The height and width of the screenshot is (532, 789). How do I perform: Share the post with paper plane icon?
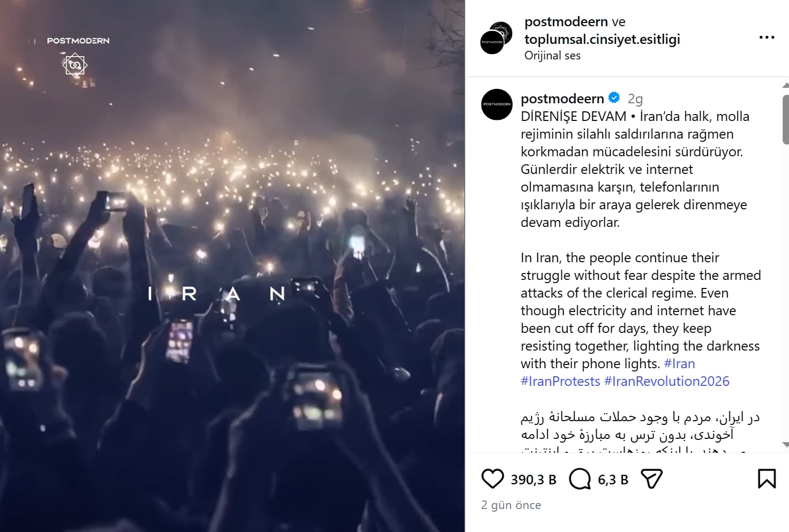(651, 479)
